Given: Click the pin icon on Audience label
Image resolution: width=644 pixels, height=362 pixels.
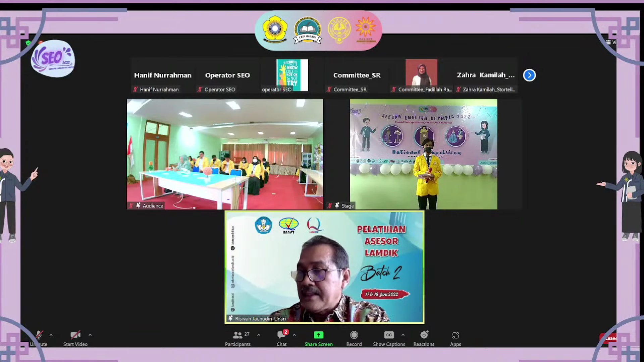Looking at the screenshot, I should tap(138, 205).
